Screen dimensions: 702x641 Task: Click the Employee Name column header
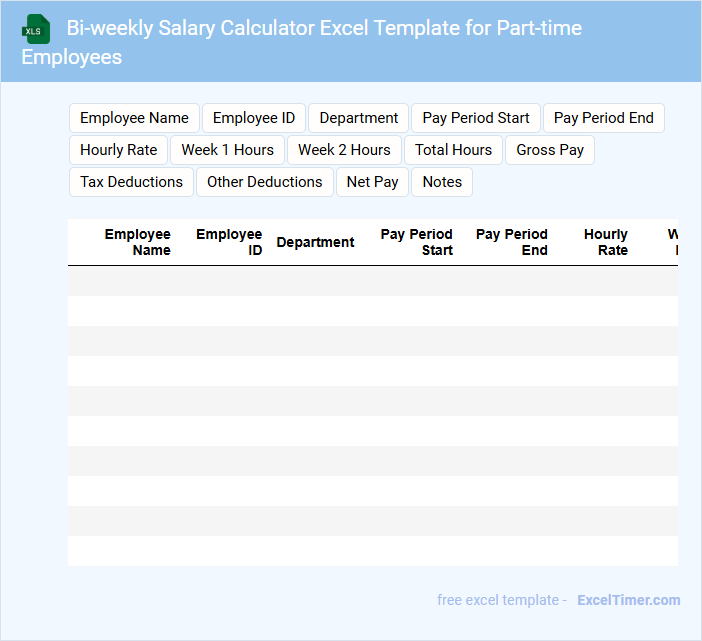click(x=137, y=242)
